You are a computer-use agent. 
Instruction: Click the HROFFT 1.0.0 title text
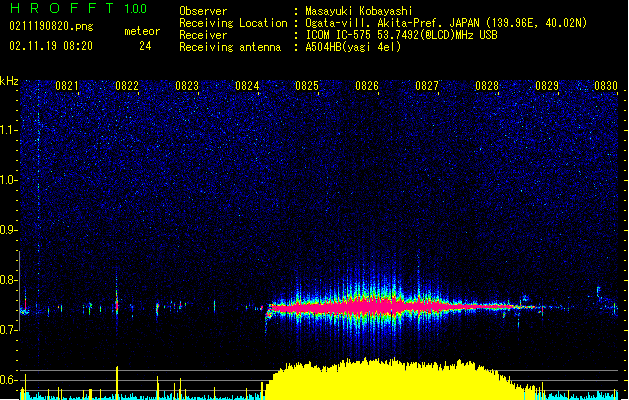(x=78, y=8)
